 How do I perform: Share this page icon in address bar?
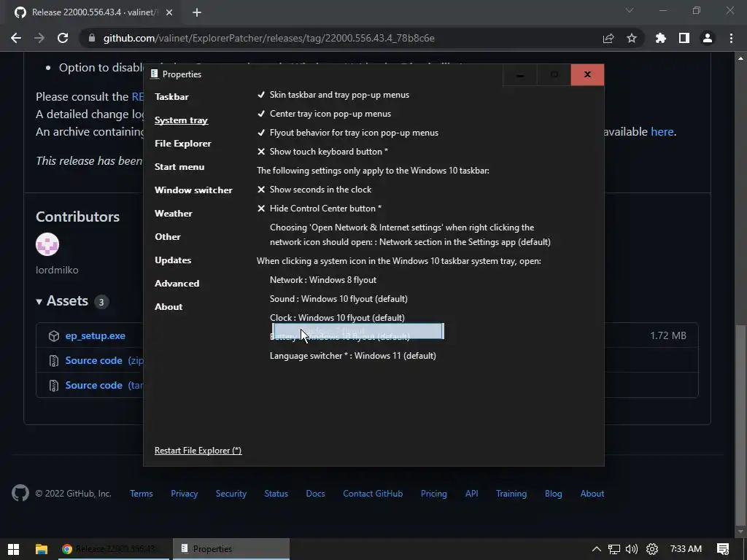[608, 38]
